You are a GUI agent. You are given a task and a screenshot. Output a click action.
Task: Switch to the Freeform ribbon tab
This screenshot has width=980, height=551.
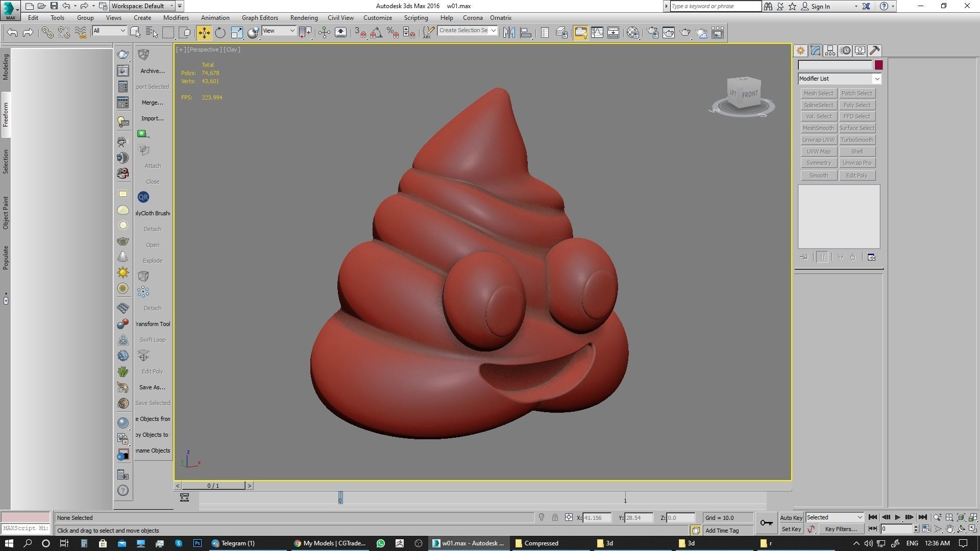(6, 115)
